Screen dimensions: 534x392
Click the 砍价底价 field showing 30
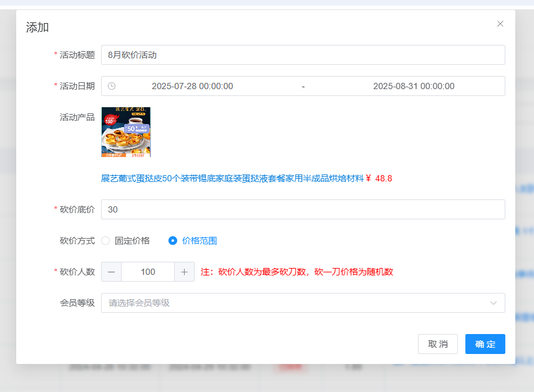[303, 209]
